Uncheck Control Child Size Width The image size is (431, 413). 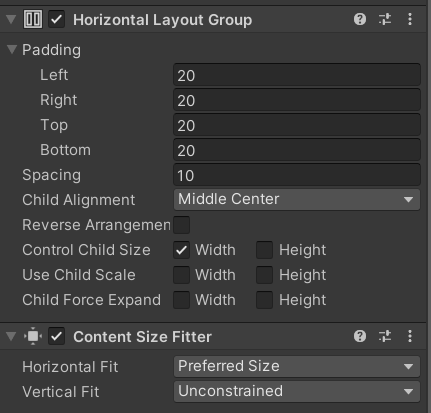pyautogui.click(x=182, y=250)
